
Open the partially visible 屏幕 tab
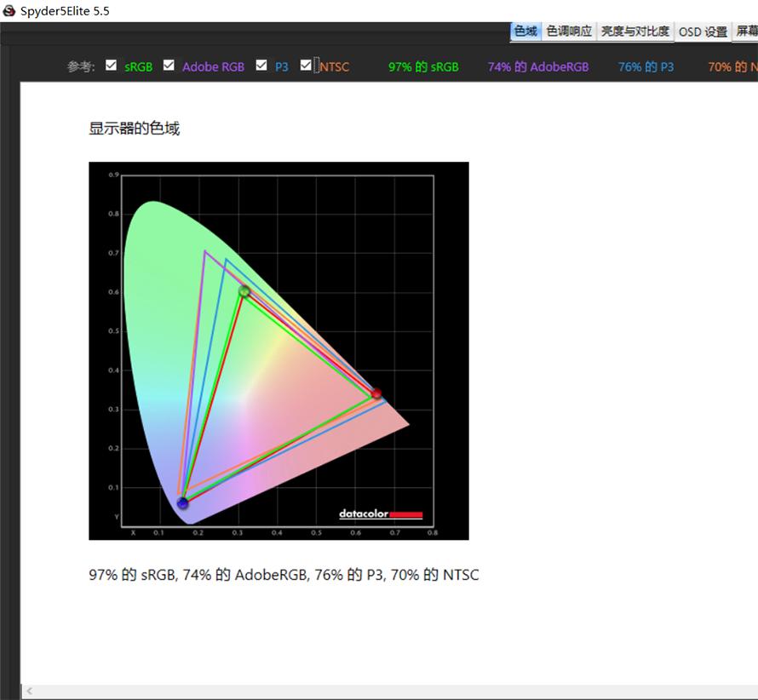coord(746,32)
